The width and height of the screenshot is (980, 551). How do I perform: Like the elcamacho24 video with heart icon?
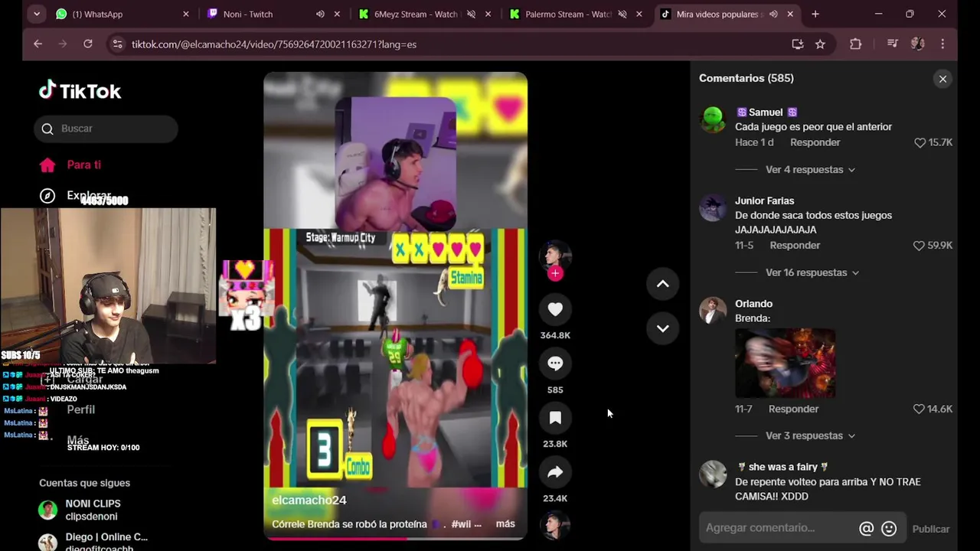click(x=555, y=309)
